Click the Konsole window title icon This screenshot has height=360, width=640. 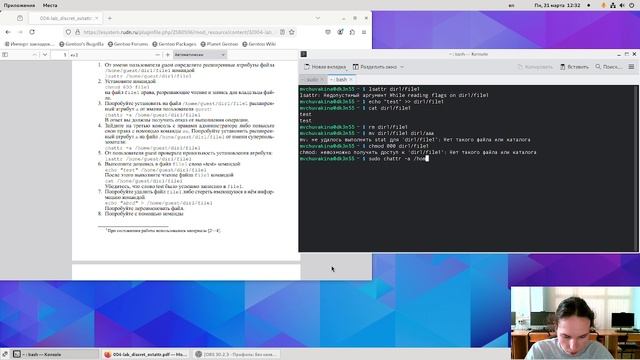coord(304,54)
